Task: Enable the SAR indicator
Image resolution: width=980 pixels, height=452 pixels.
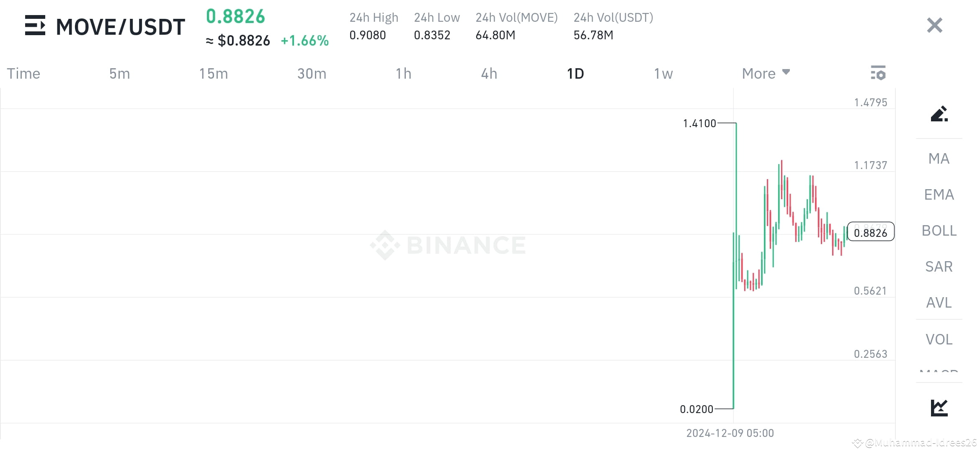Action: point(939,267)
